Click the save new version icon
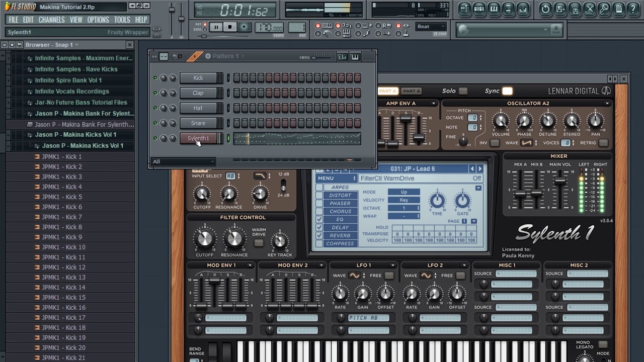 pyautogui.click(x=560, y=9)
